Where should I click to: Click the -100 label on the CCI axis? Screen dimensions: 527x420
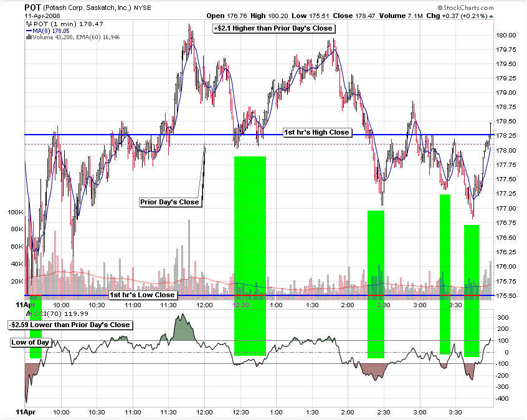pos(502,364)
